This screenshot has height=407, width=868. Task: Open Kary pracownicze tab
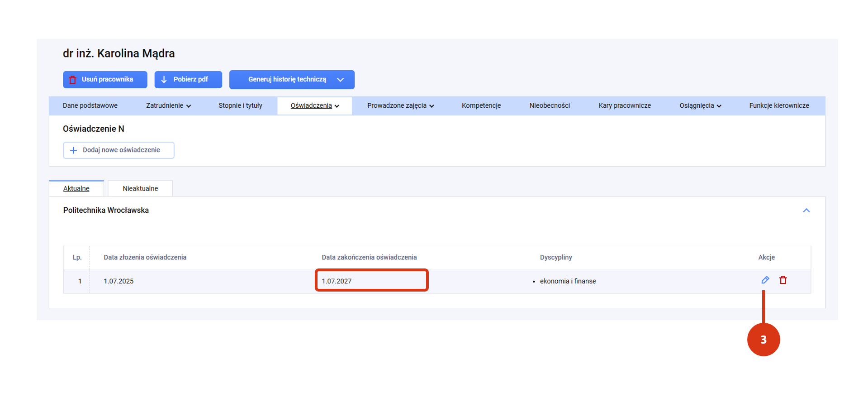pos(625,105)
